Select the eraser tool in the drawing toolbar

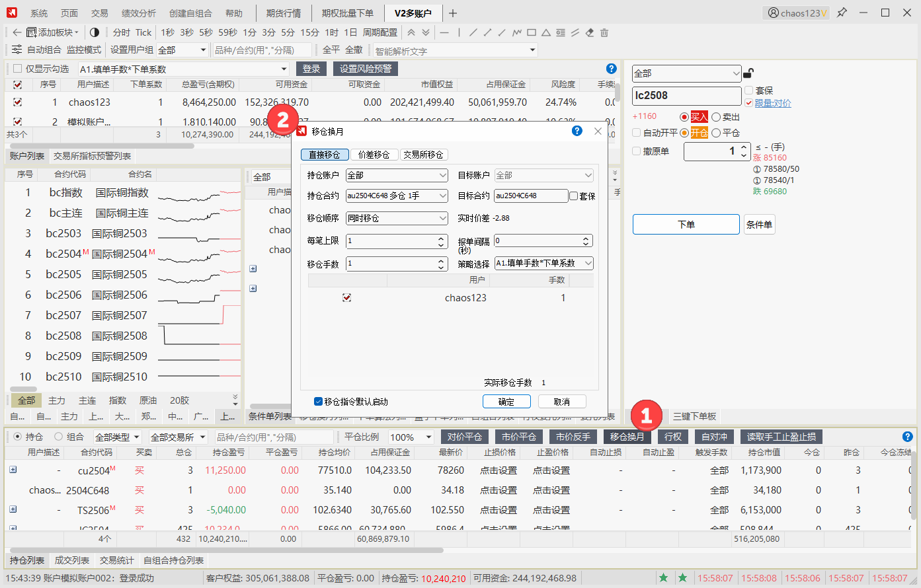(x=590, y=32)
